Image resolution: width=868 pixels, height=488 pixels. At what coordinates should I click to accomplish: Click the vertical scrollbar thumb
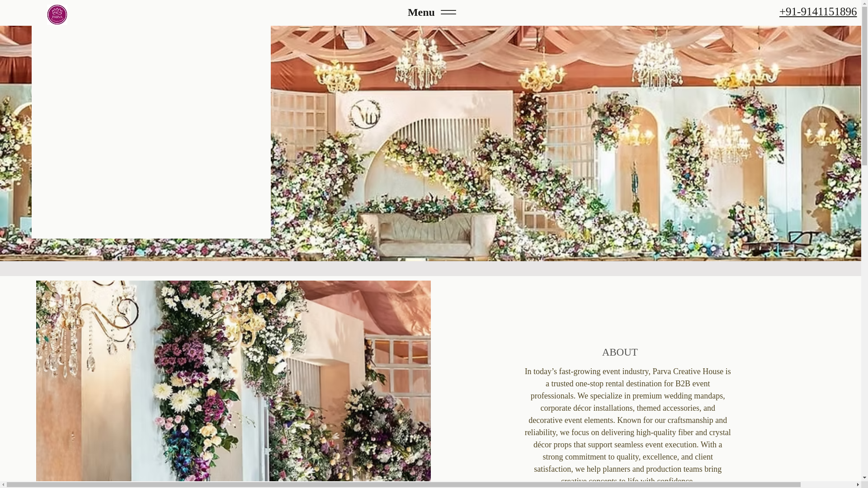pos(864,86)
